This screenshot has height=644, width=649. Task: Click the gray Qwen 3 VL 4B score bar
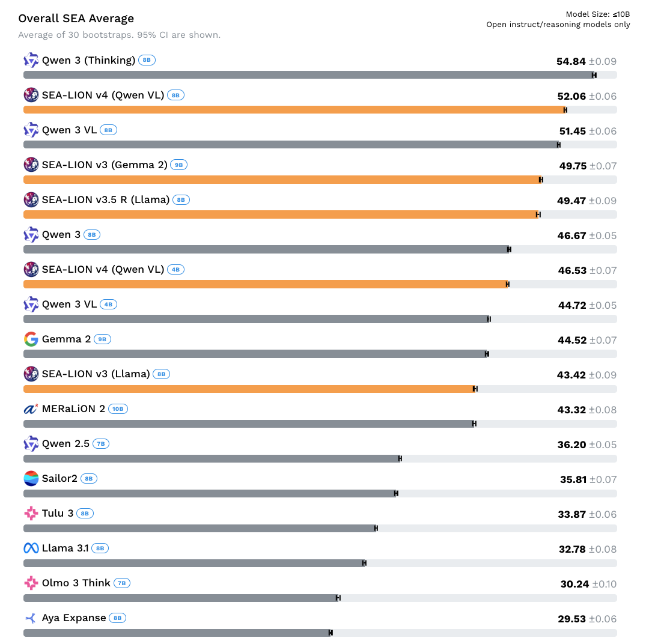[256, 319]
